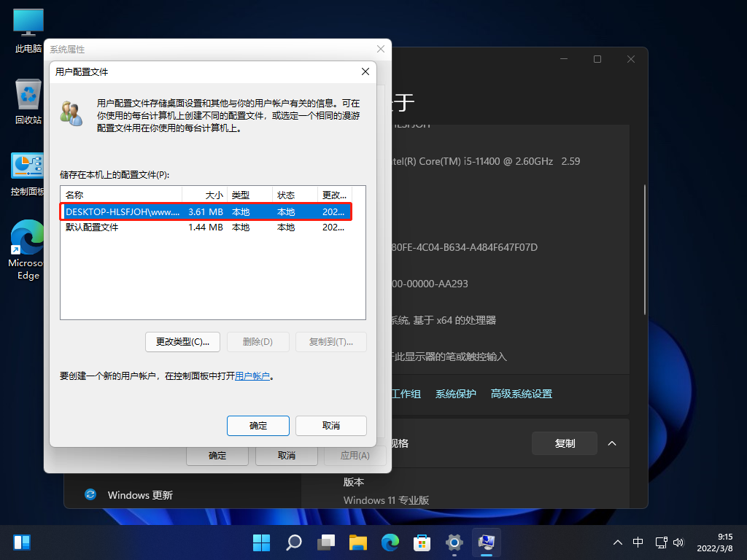Open Microsoft Store from the taskbar

point(422,542)
